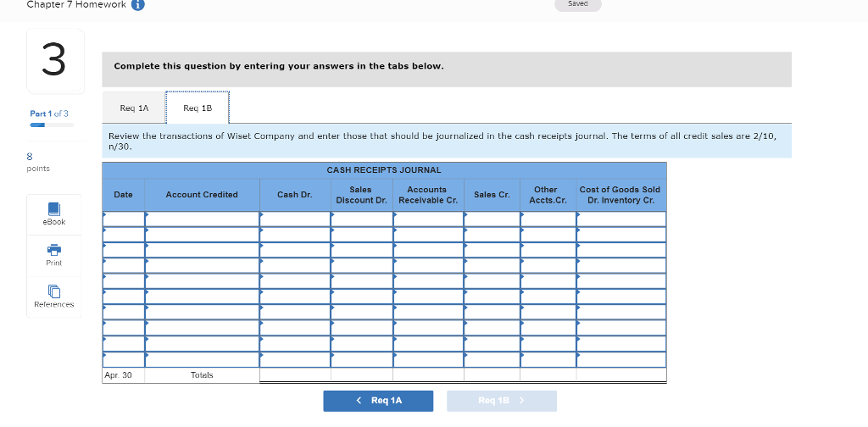The height and width of the screenshot is (427, 868).
Task: Switch to the Req 1A tab
Action: click(134, 108)
